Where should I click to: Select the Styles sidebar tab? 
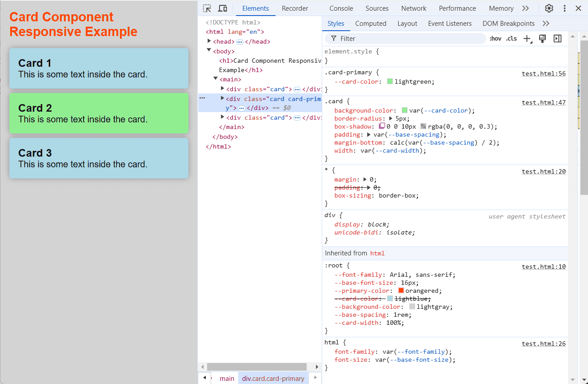(336, 24)
